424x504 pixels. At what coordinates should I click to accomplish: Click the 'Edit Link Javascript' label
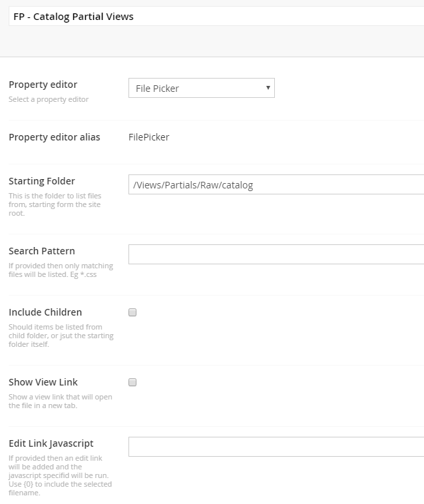tap(51, 443)
